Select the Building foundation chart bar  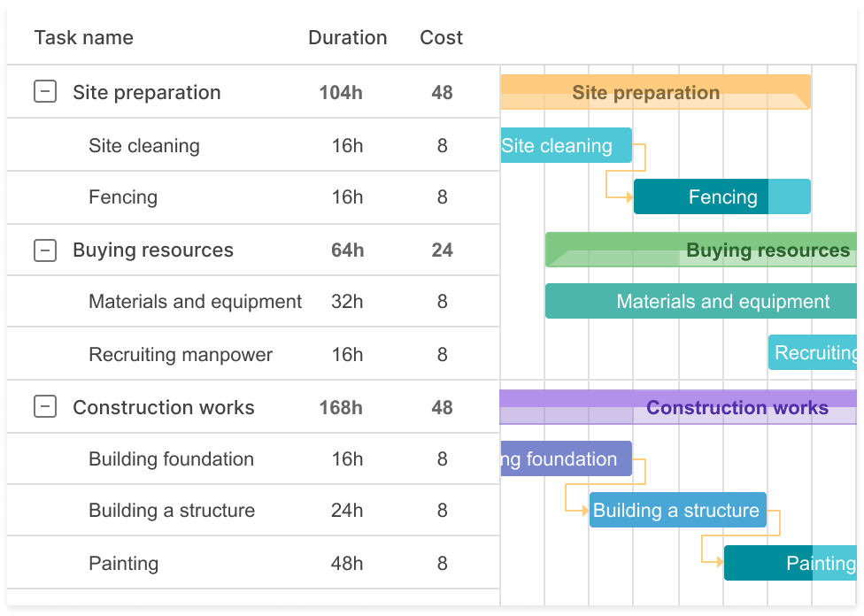click(566, 459)
